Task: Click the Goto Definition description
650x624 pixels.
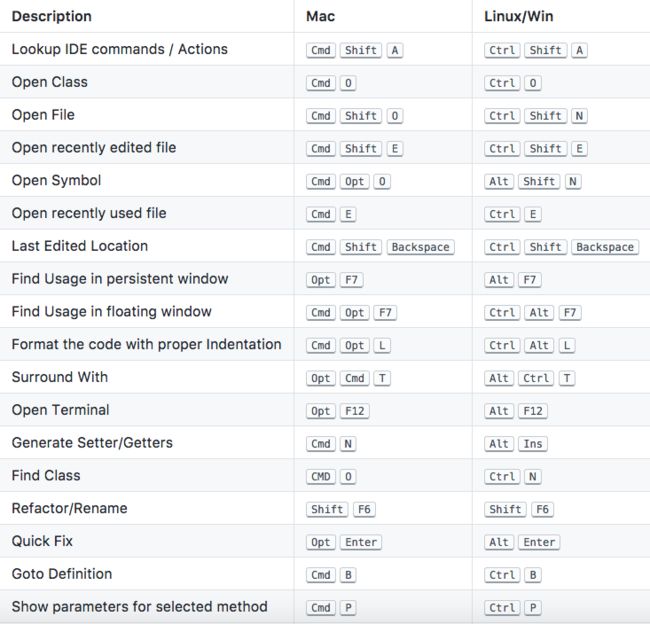Action: point(62,574)
